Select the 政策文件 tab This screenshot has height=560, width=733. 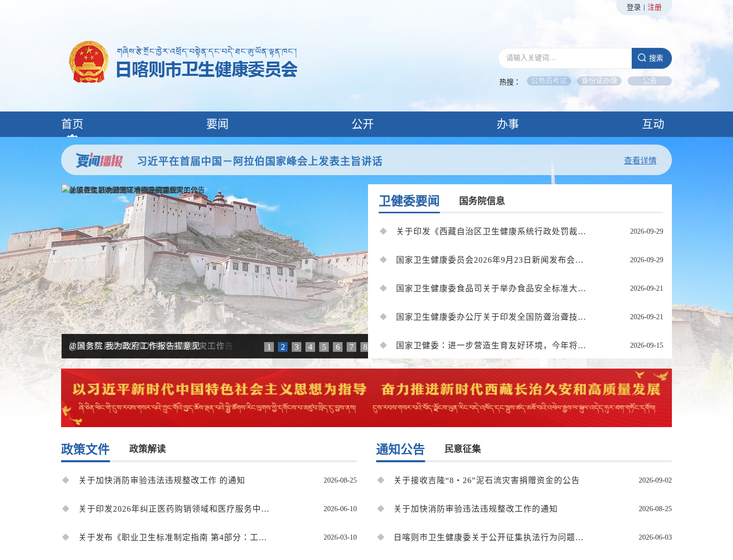[x=86, y=450]
